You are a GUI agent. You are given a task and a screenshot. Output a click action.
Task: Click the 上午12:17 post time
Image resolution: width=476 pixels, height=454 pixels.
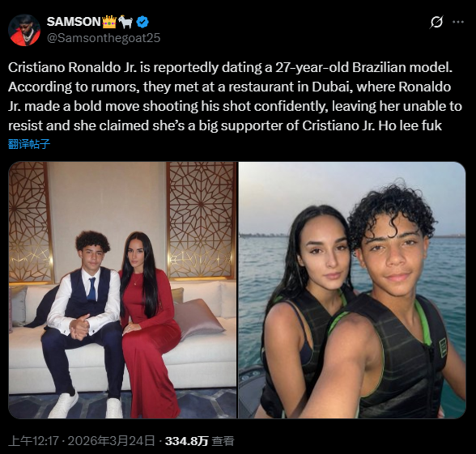(33, 440)
